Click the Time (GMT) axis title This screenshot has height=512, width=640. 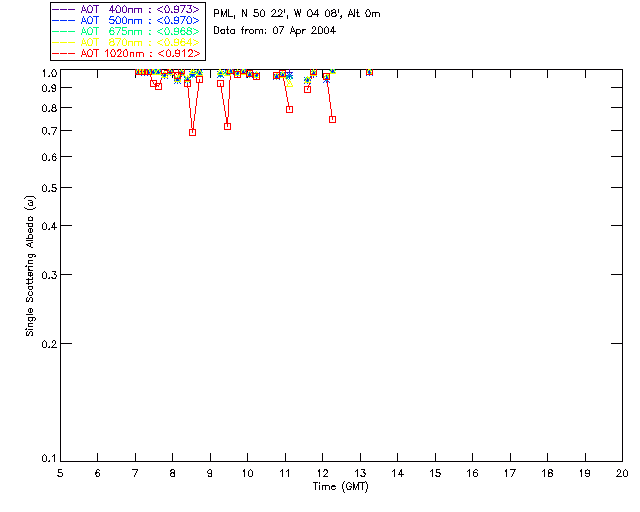[x=340, y=487]
